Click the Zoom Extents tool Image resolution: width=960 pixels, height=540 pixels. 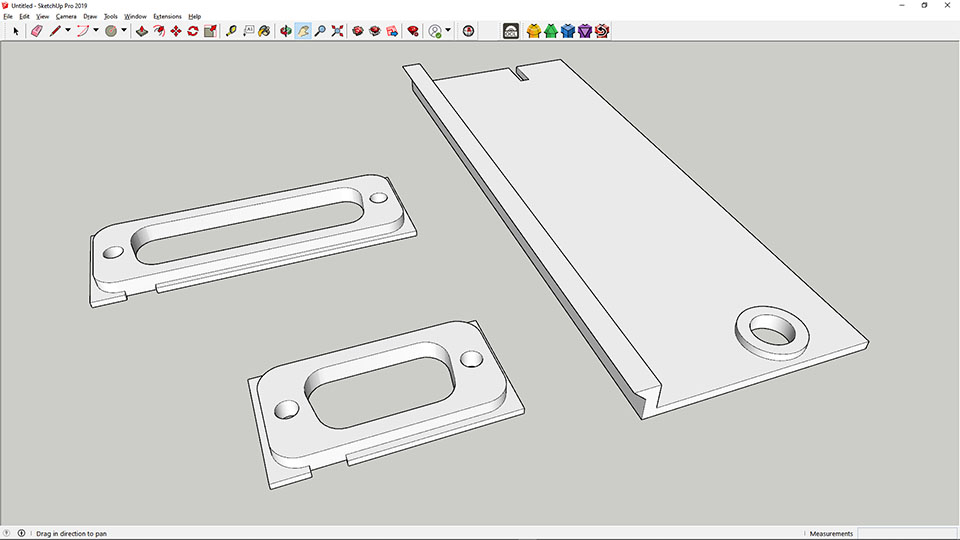pyautogui.click(x=337, y=31)
